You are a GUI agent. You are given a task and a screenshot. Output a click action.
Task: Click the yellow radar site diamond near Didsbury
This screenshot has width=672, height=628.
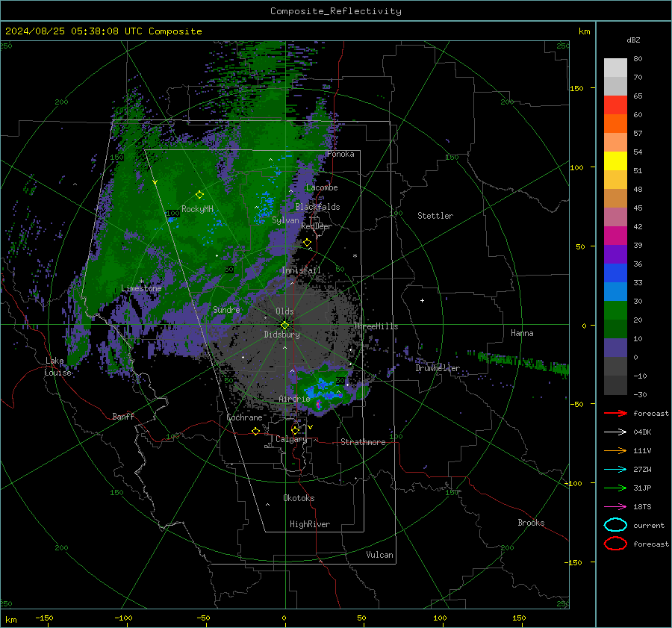[x=284, y=326]
